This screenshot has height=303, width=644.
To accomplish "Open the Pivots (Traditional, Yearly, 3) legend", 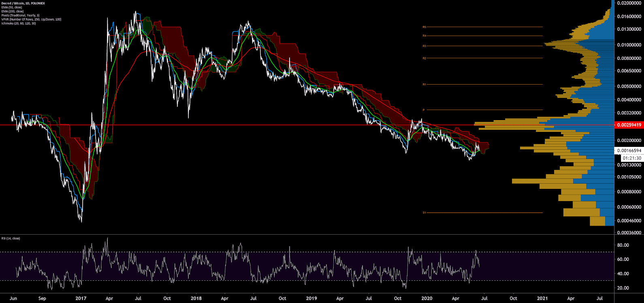I will (x=20, y=15).
